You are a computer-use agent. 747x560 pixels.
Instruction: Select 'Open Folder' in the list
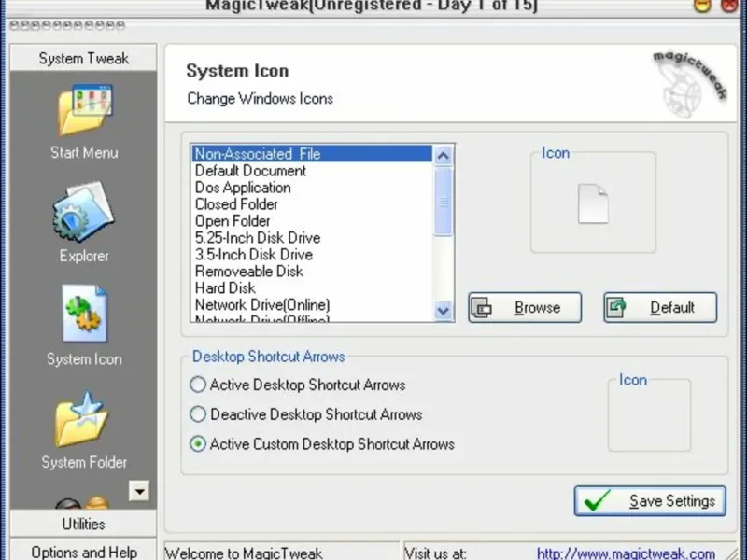pyautogui.click(x=312, y=221)
